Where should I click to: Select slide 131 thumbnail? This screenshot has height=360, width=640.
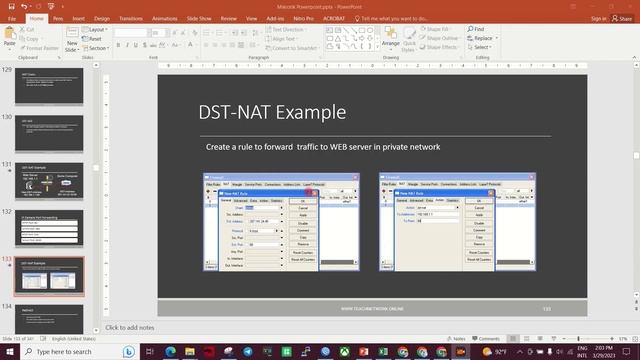pos(49,181)
